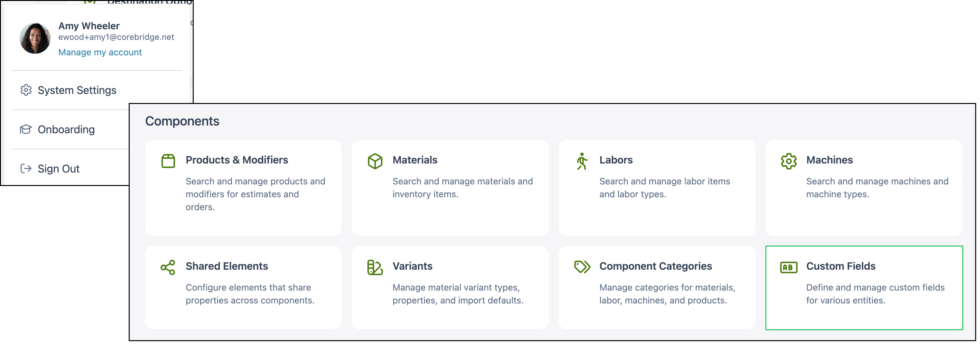Click the Materials cube icon

[375, 161]
